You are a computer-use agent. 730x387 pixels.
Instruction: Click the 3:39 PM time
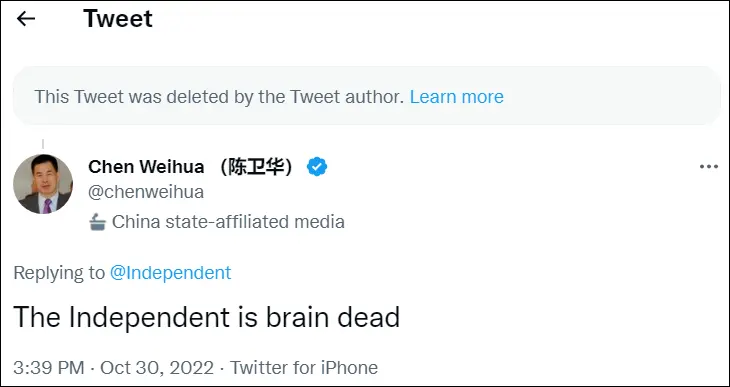click(x=49, y=367)
